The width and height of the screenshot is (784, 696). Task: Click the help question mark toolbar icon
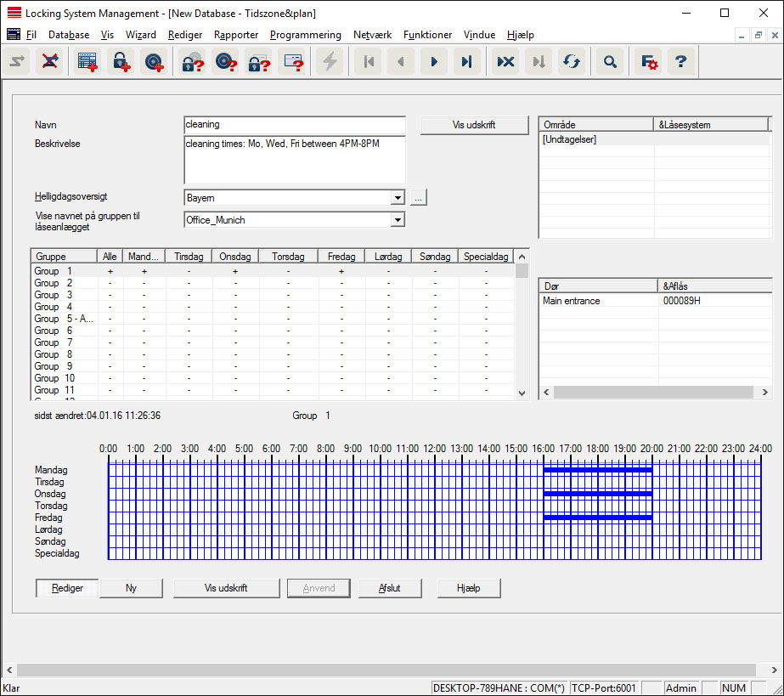tap(680, 62)
